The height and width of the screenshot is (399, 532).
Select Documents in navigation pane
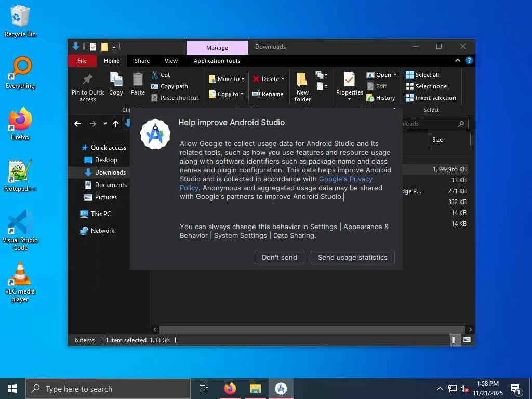coord(105,184)
